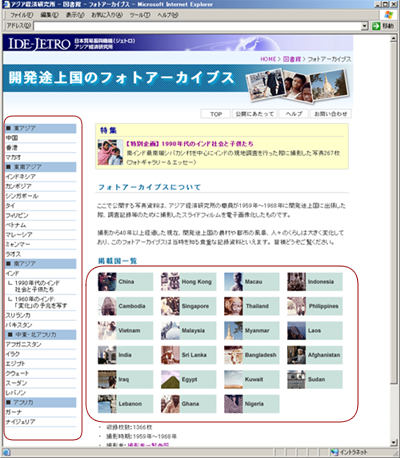Open the Cambodia country tile

125,306
